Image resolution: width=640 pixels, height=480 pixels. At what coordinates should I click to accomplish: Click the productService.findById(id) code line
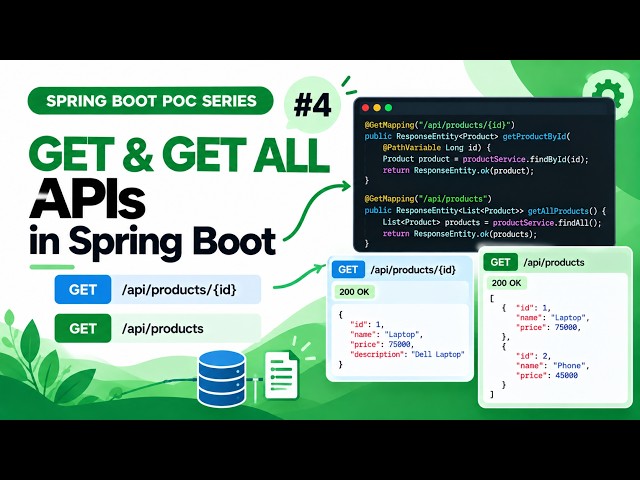(485, 159)
